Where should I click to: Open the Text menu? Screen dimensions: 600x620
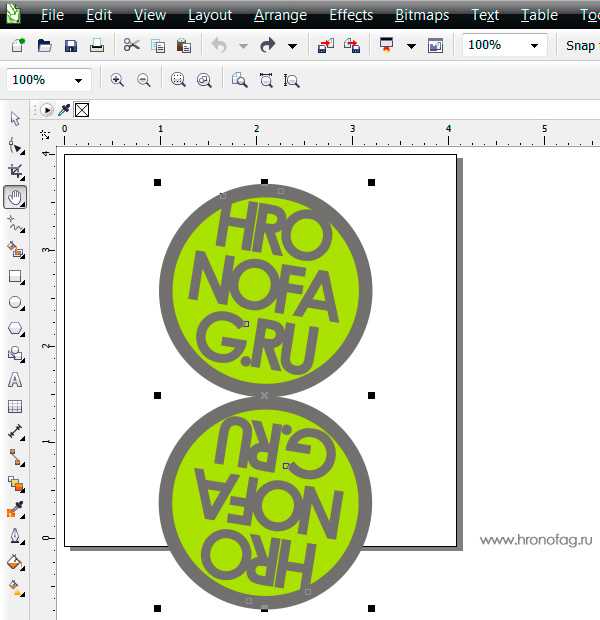point(485,15)
